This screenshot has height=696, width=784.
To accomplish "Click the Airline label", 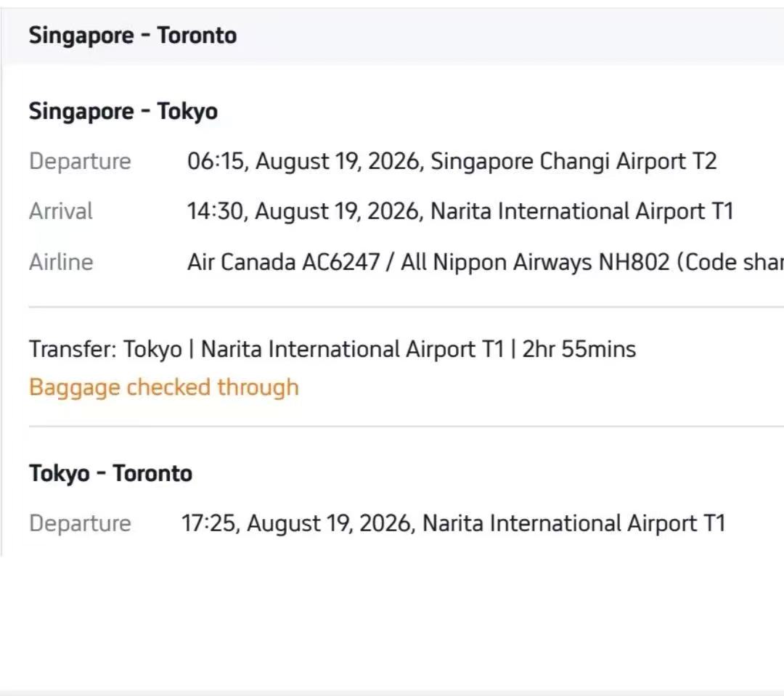I will coord(61,262).
